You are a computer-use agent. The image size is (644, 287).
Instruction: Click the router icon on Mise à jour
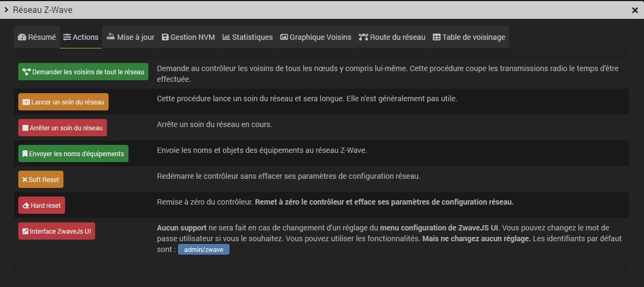[111, 36]
